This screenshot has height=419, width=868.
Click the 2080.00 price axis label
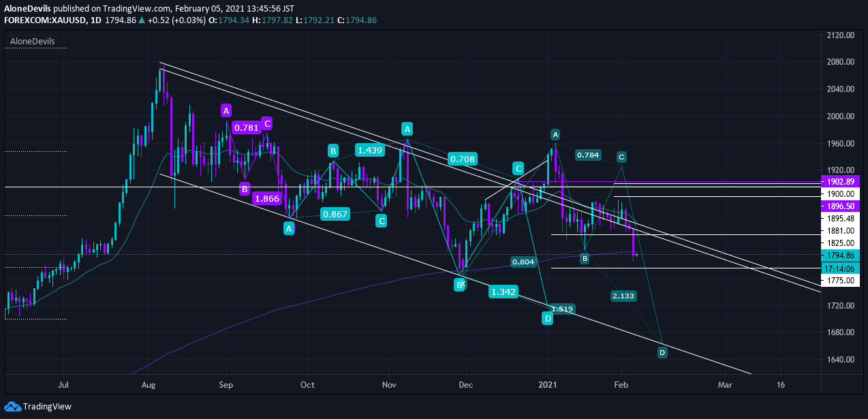[x=841, y=62]
